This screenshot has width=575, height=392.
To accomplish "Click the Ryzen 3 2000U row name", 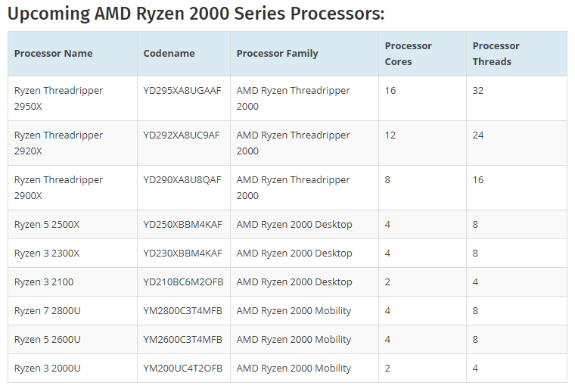I will click(x=47, y=369).
